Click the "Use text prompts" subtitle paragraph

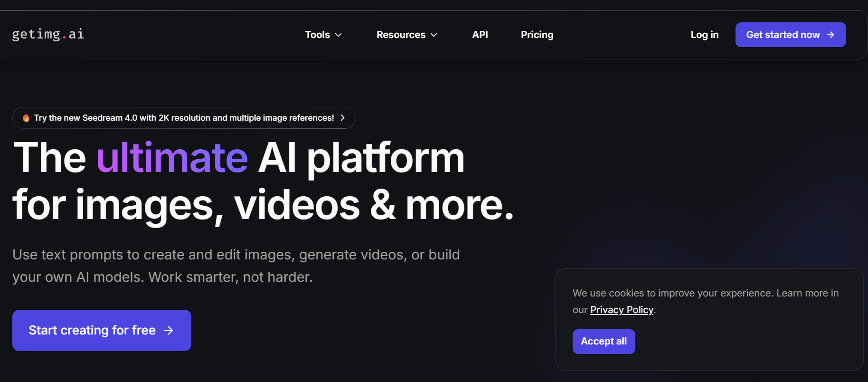click(x=236, y=266)
